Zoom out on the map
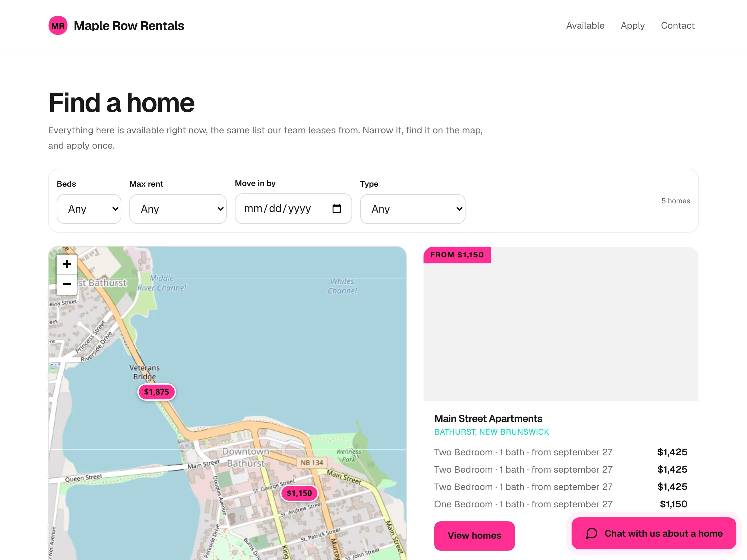747x560 pixels. [x=67, y=284]
